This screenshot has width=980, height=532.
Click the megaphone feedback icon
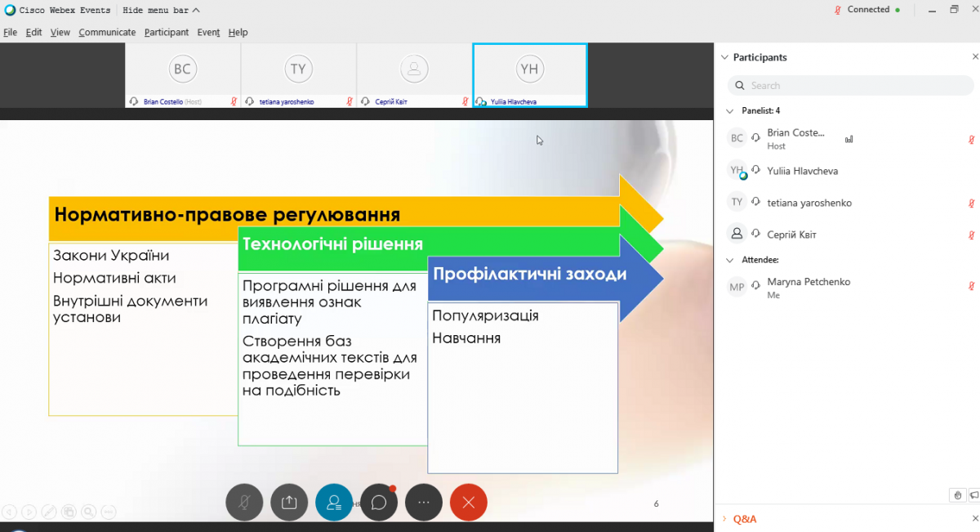pyautogui.click(x=973, y=495)
